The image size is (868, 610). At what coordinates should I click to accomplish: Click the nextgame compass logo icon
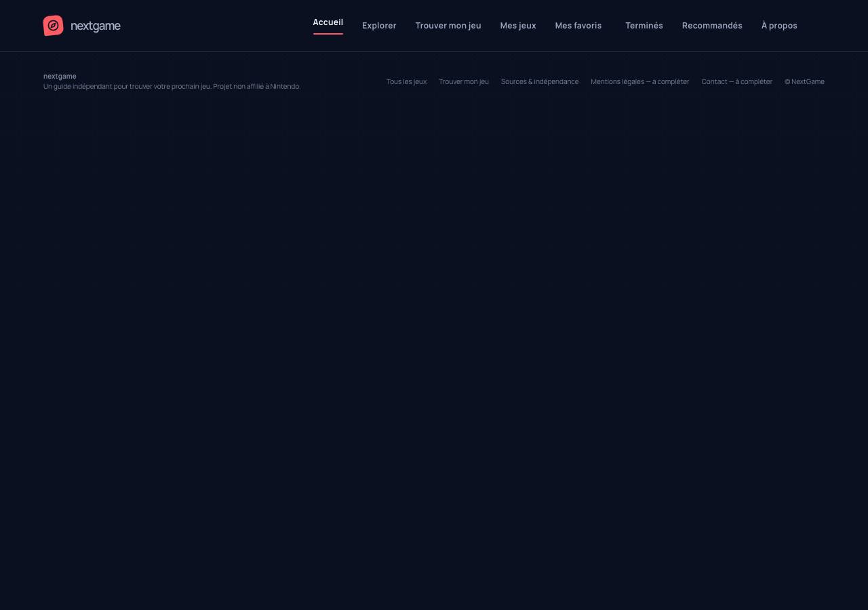(54, 26)
